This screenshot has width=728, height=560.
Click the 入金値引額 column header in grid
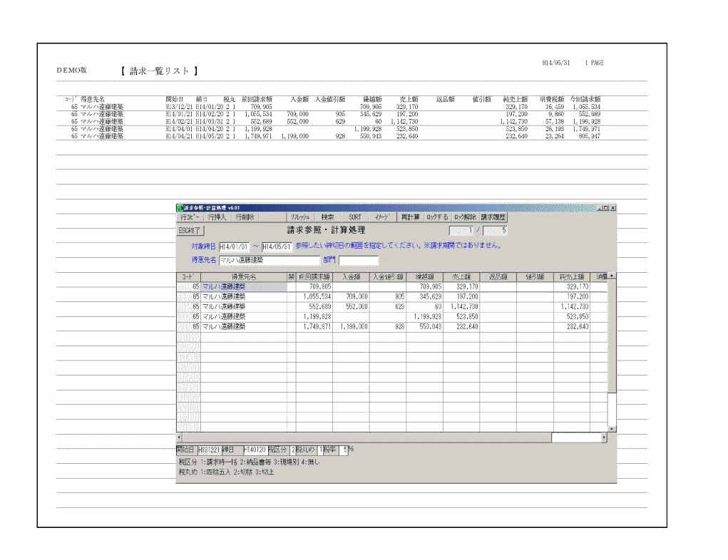coord(388,277)
